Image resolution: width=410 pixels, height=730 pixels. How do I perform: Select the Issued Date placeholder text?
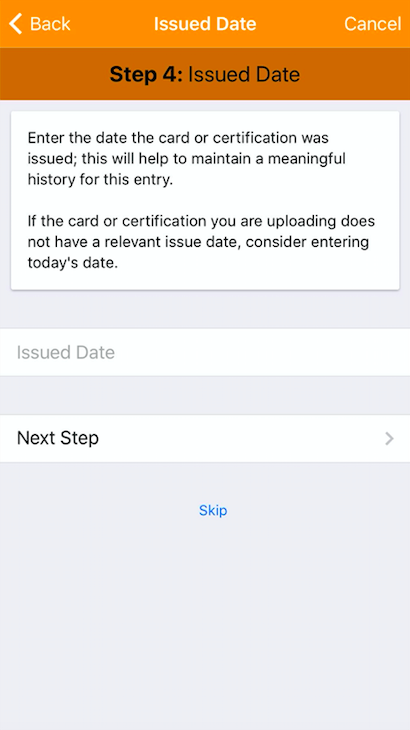pos(66,352)
